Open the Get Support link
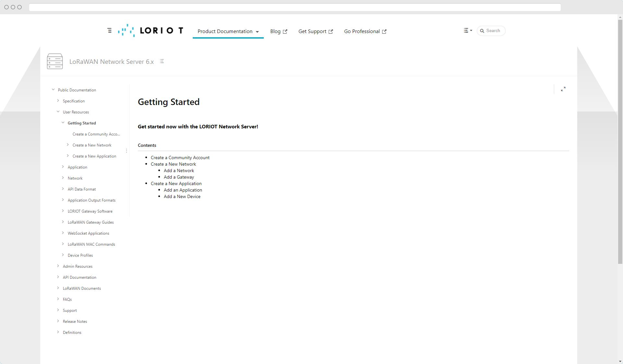The height and width of the screenshot is (364, 623). coord(315,31)
